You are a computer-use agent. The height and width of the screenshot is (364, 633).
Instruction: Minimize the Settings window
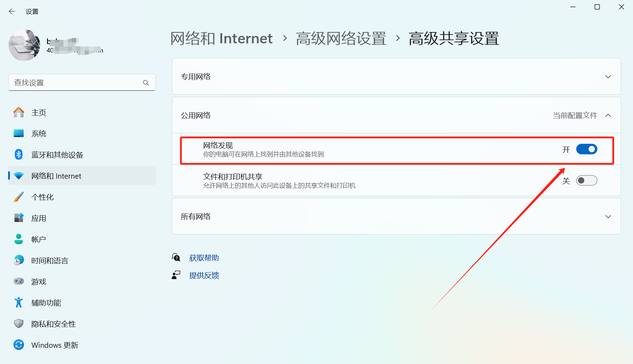[573, 7]
